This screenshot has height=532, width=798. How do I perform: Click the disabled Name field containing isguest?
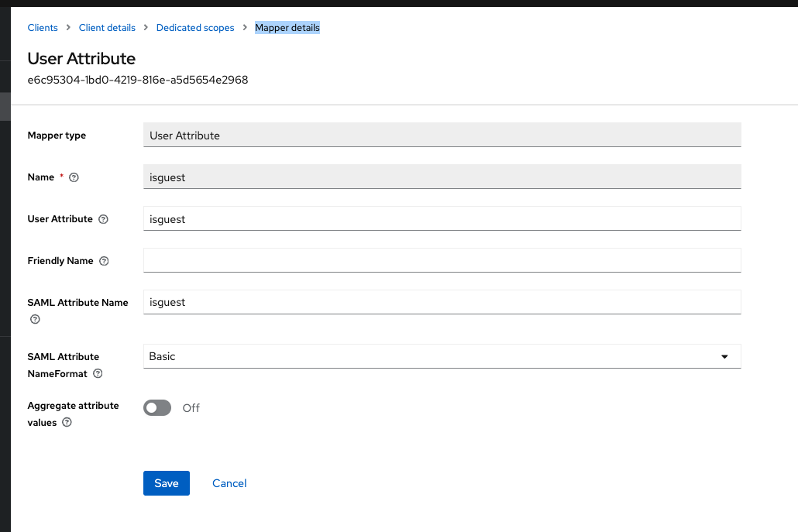point(442,177)
